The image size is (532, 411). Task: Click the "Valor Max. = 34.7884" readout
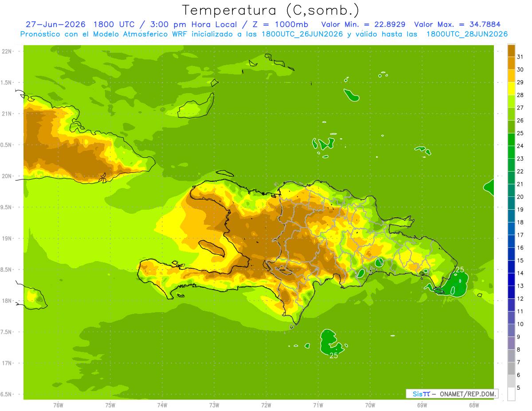(457, 24)
